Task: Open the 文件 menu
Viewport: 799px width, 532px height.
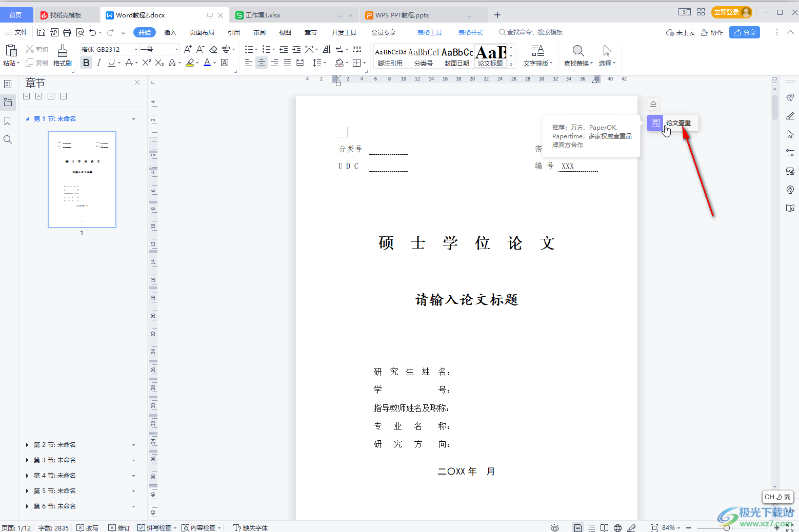Action: [x=16, y=32]
